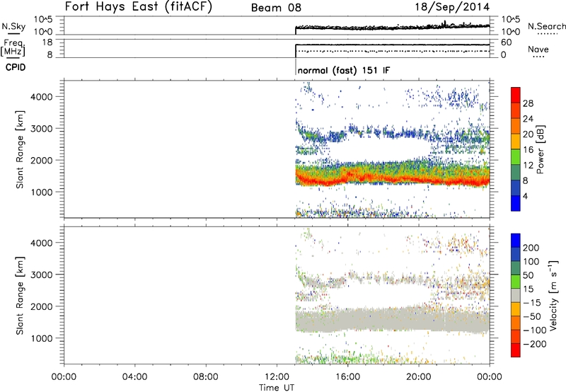The width and height of the screenshot is (566, 392).
Task: Click the date '18/Sep/2014'
Action: pos(452,7)
